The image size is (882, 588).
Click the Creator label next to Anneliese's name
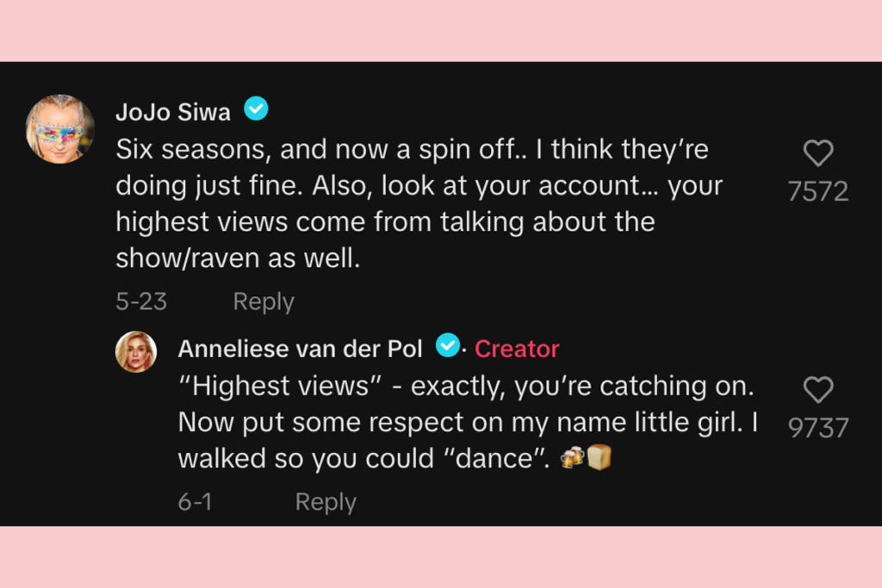pyautogui.click(x=516, y=349)
